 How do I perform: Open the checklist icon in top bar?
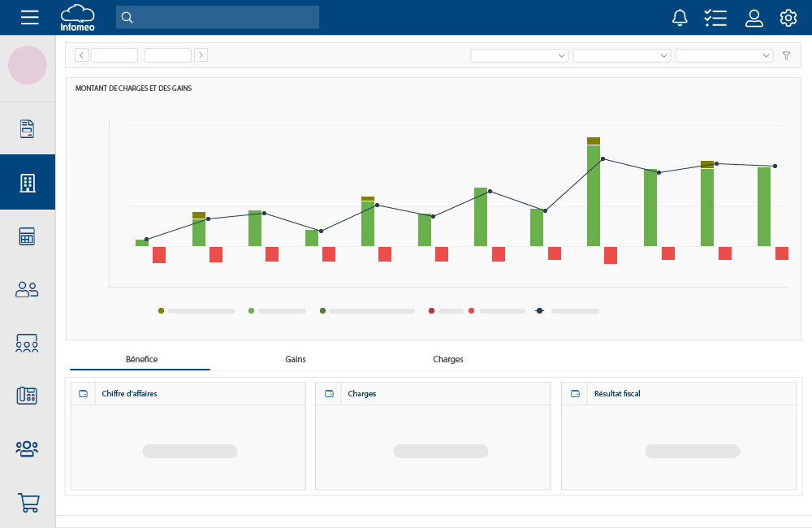[715, 17]
